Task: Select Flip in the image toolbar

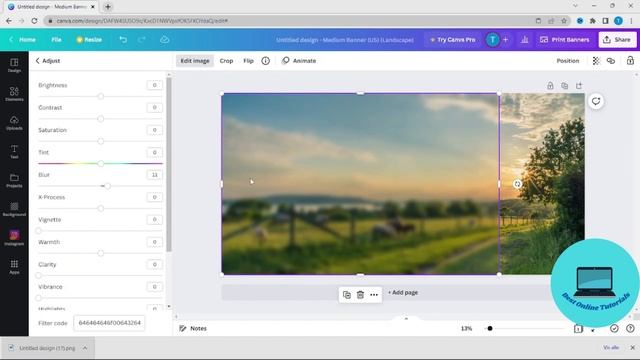Action: tap(248, 61)
